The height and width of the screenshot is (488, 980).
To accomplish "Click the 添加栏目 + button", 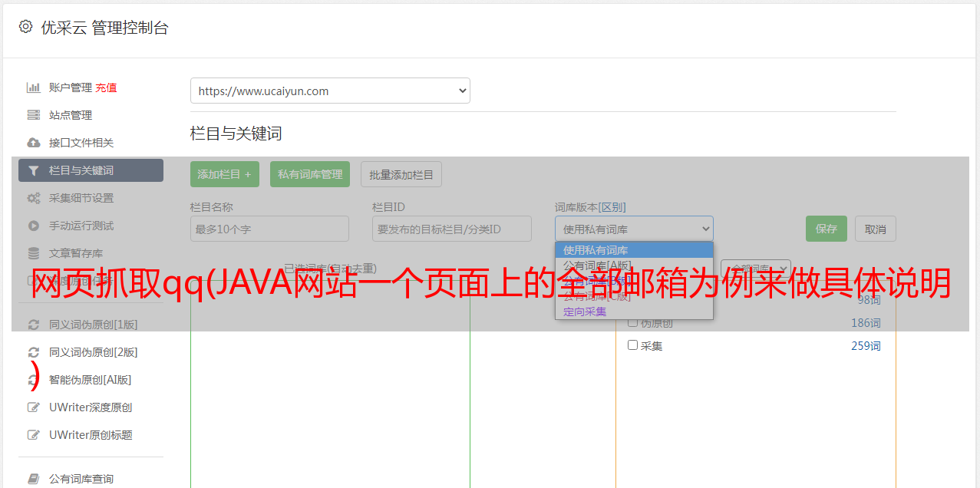I will point(225,174).
